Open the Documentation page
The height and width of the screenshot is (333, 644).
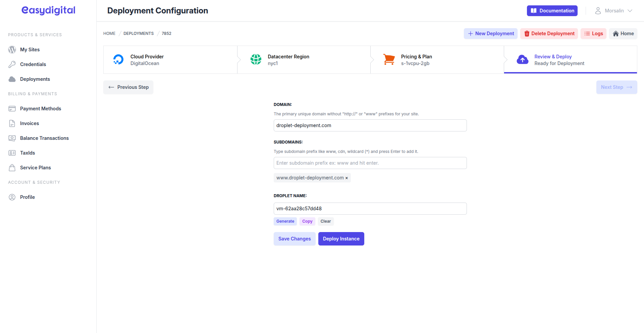(552, 11)
